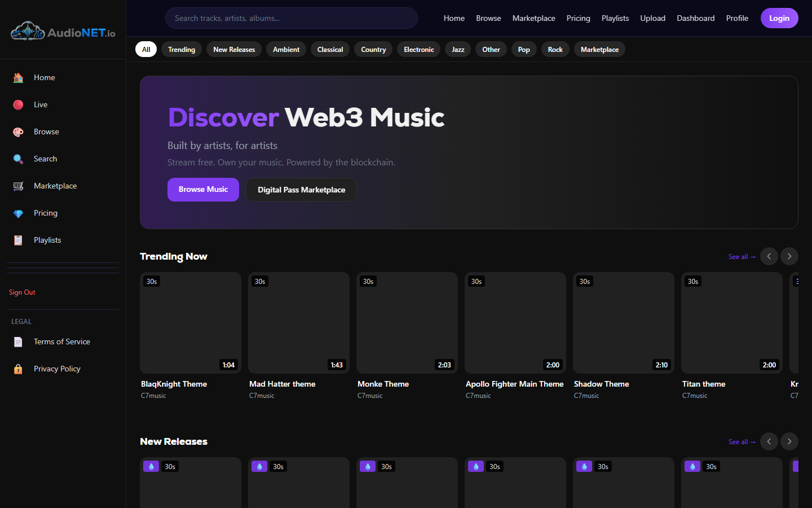The width and height of the screenshot is (812, 508).
Task: Select the Classical genre chip
Action: 330,50
